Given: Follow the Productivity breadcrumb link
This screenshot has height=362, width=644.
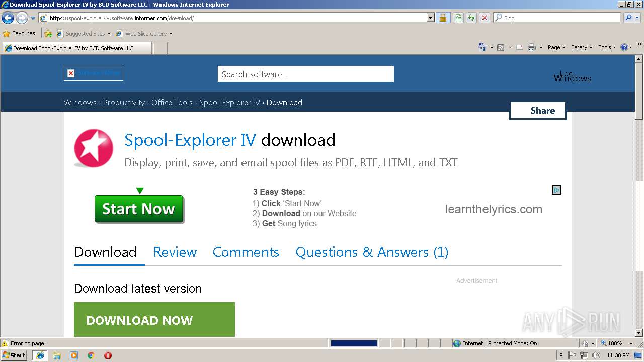Looking at the screenshot, I should click(124, 102).
